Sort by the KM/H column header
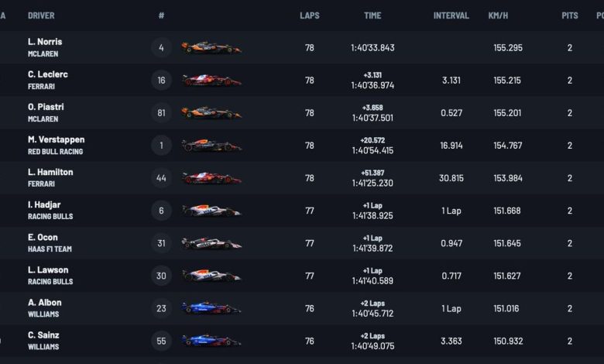 click(x=498, y=15)
